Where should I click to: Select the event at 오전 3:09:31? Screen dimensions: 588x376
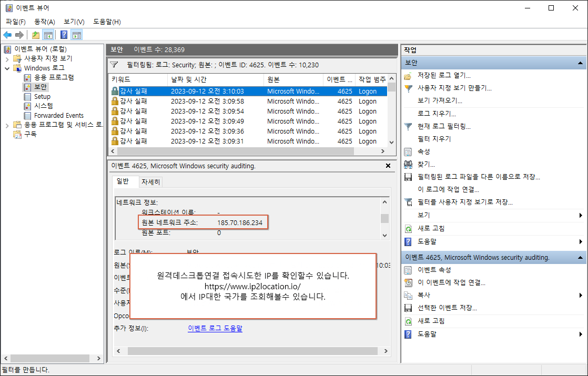coord(248,141)
